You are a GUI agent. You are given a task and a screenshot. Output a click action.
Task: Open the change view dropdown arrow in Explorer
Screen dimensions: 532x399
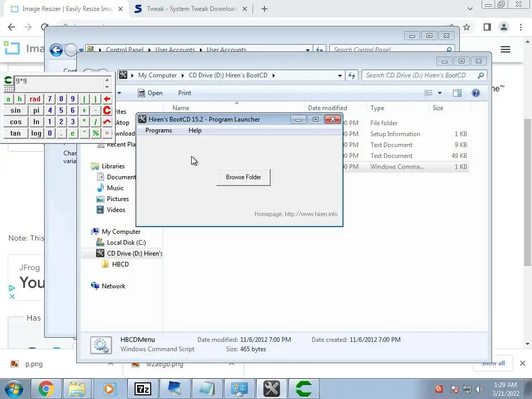coord(440,93)
